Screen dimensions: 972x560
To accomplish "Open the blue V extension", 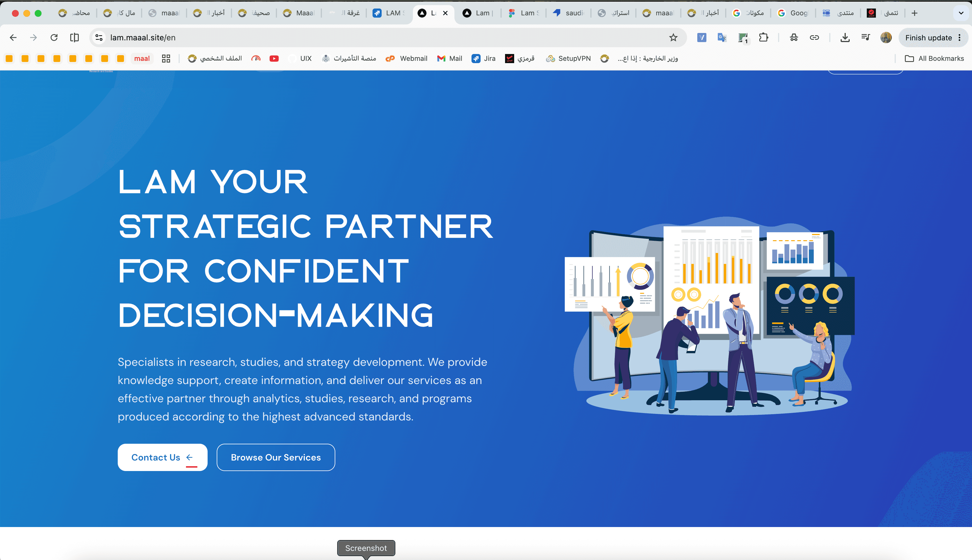I will click(702, 37).
